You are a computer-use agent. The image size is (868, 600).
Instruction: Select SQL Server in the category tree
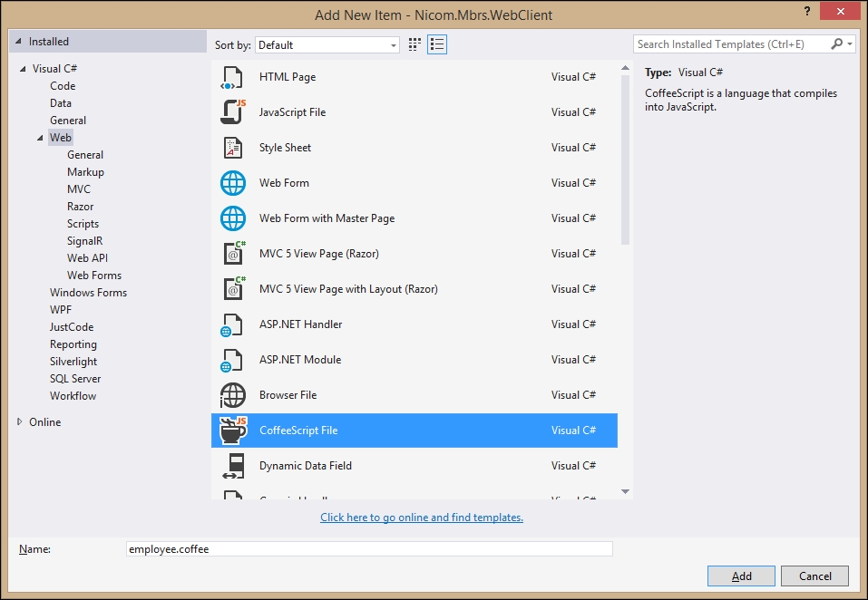point(75,379)
